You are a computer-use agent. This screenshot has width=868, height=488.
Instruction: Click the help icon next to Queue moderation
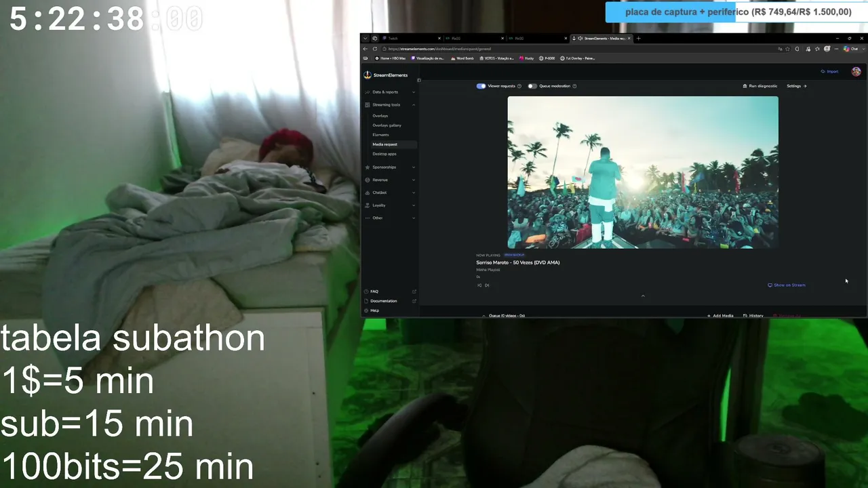[x=574, y=86]
